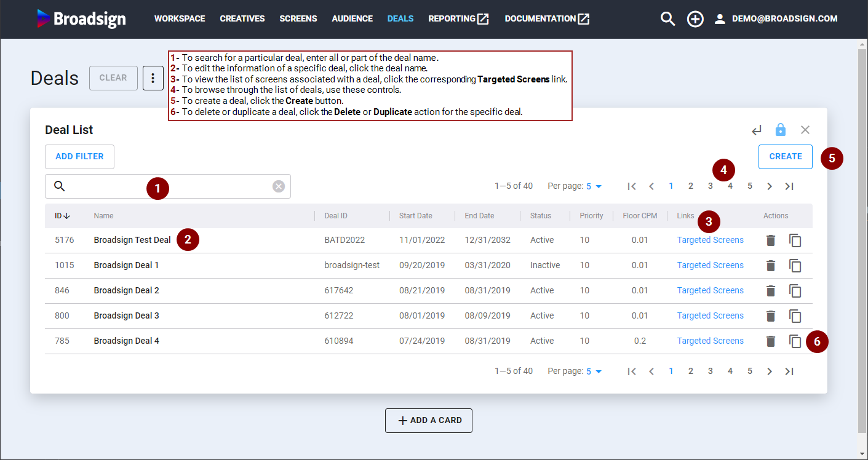
Task: Open Targeted Screens for Broadsign Deal 2
Action: 711,291
